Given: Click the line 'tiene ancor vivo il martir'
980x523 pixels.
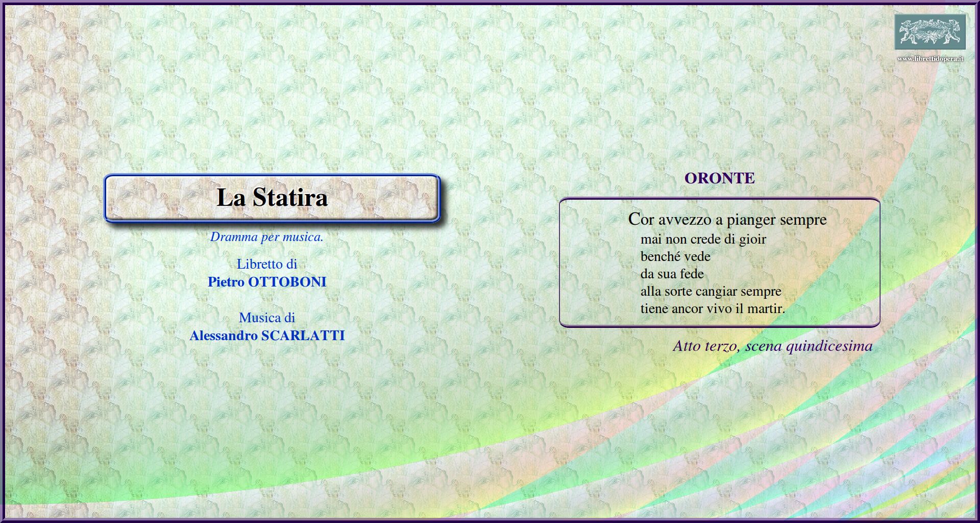Looking at the screenshot, I should pos(713,309).
